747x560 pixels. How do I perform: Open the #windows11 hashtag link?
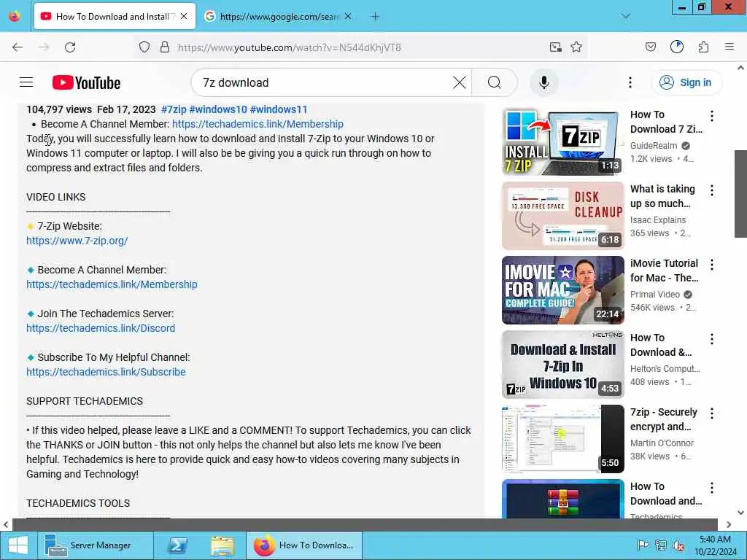coord(279,109)
